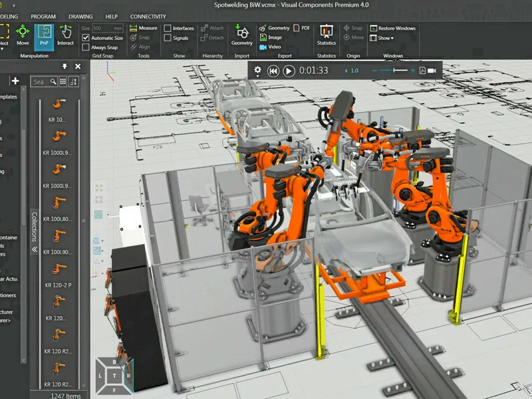This screenshot has width=532, height=399.
Task: Export the simulation as Video
Action: click(273, 47)
